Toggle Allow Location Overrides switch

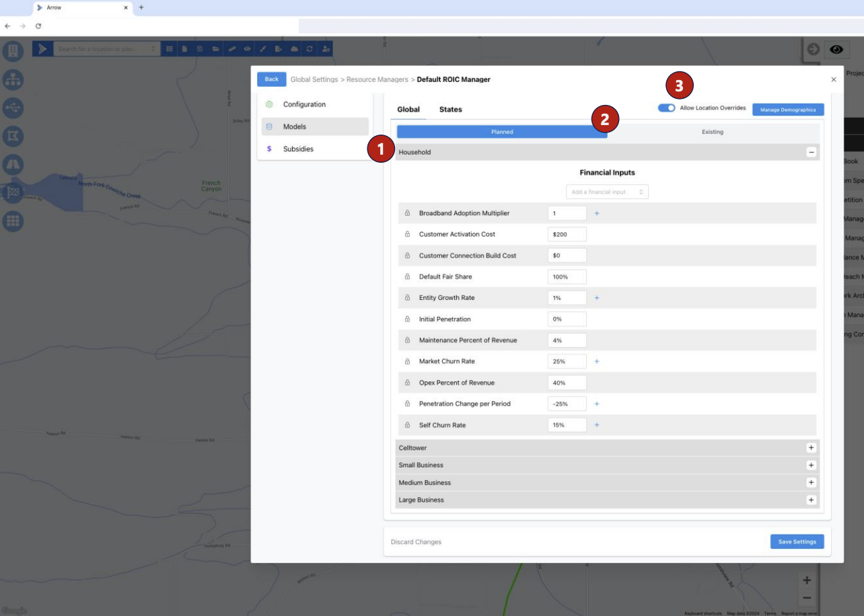pyautogui.click(x=666, y=108)
